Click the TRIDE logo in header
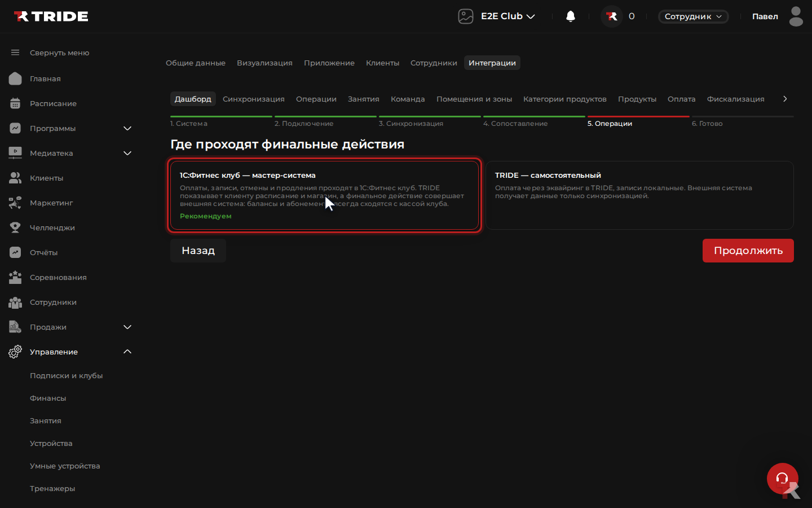The image size is (812, 508). pyautogui.click(x=51, y=16)
